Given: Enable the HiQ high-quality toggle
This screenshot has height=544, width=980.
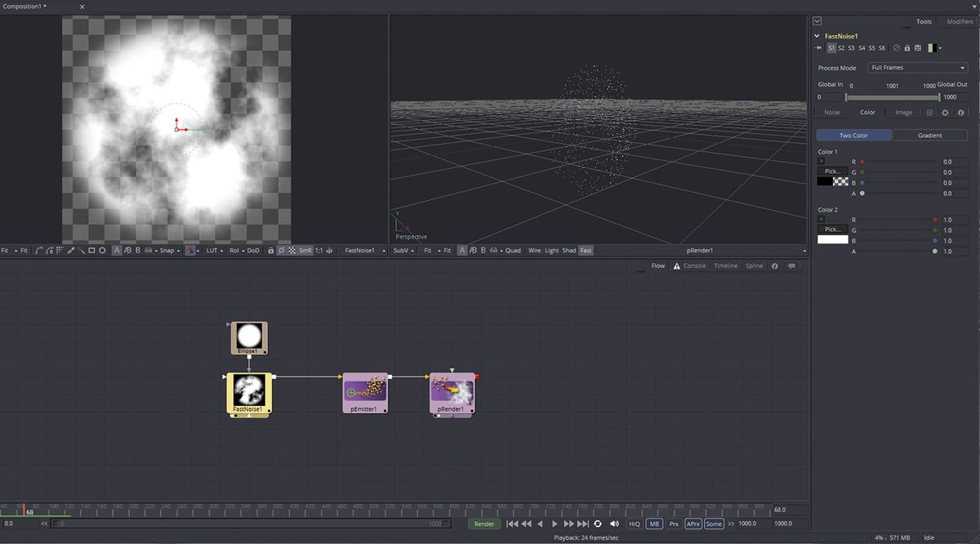Looking at the screenshot, I should click(x=634, y=524).
